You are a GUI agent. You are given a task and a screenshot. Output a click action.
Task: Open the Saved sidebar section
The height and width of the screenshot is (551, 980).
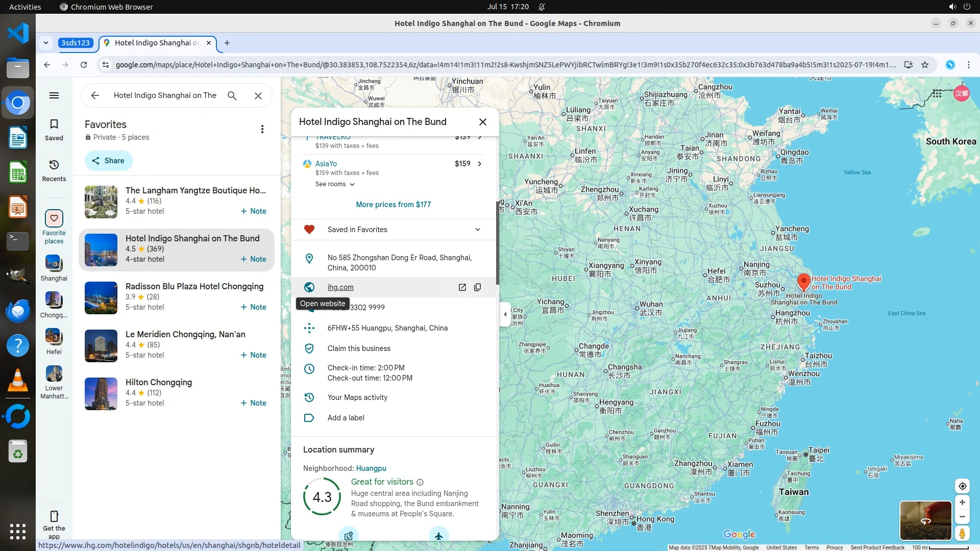pyautogui.click(x=54, y=130)
